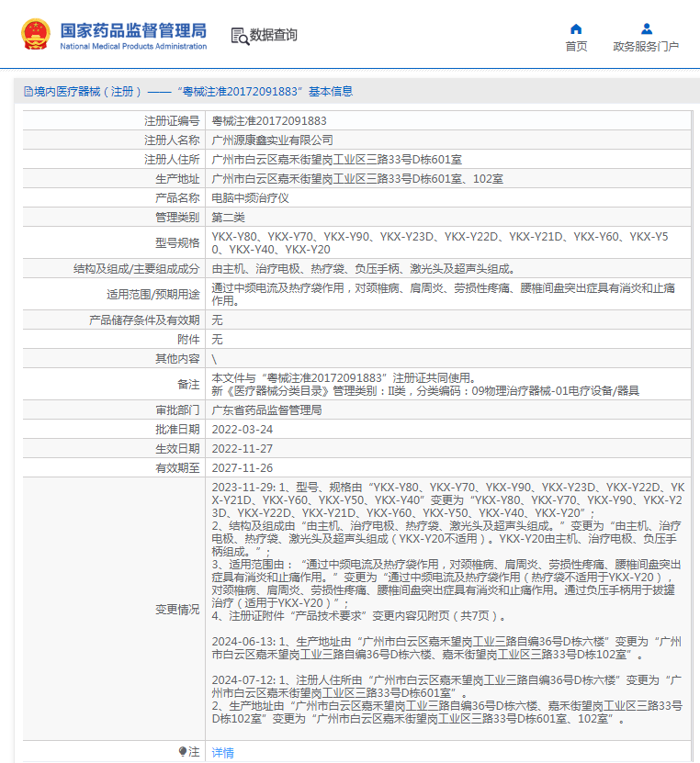
Task: Click the 注册人住所 row label
Action: tap(172, 160)
